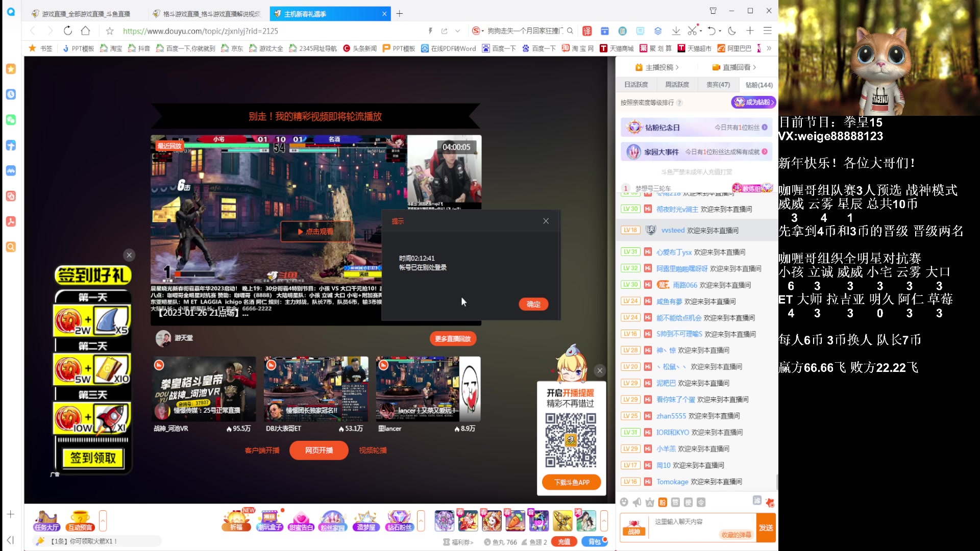Go to the browser home page icon
The width and height of the screenshot is (980, 551).
click(x=86, y=31)
